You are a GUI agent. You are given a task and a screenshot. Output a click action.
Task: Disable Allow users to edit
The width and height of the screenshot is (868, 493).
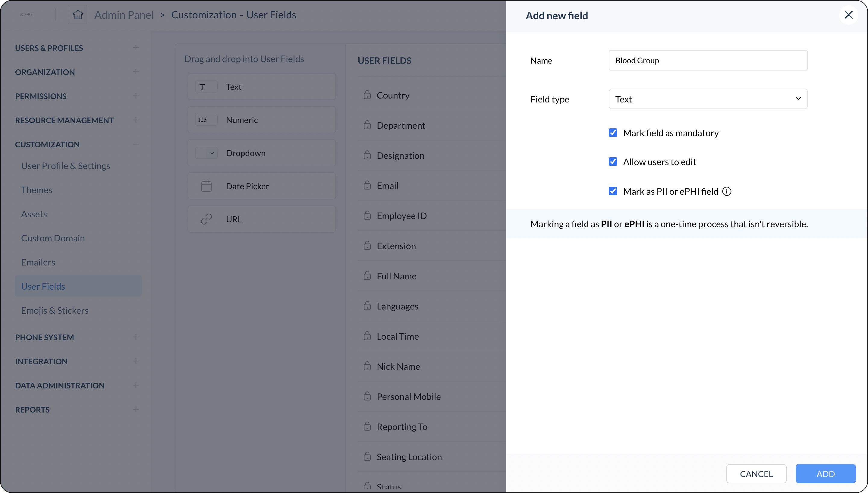[613, 162]
